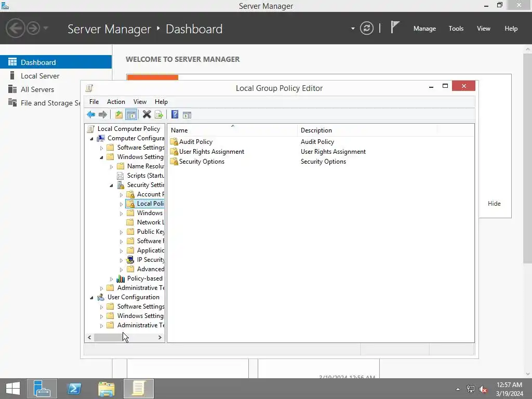
Task: Expand the Local Policies node arrow
Action: pos(121,204)
